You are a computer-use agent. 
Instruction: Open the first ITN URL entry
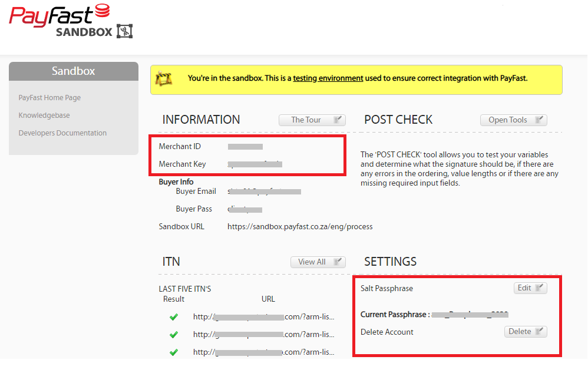click(263, 317)
